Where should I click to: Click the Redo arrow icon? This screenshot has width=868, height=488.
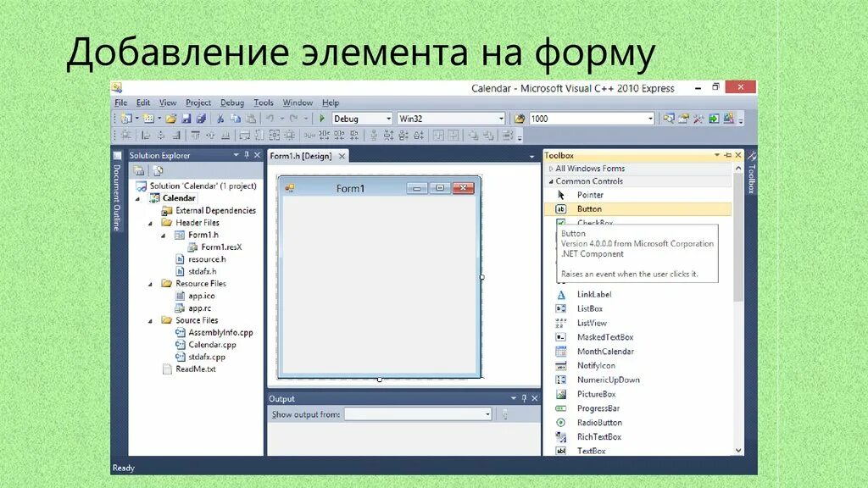click(294, 119)
